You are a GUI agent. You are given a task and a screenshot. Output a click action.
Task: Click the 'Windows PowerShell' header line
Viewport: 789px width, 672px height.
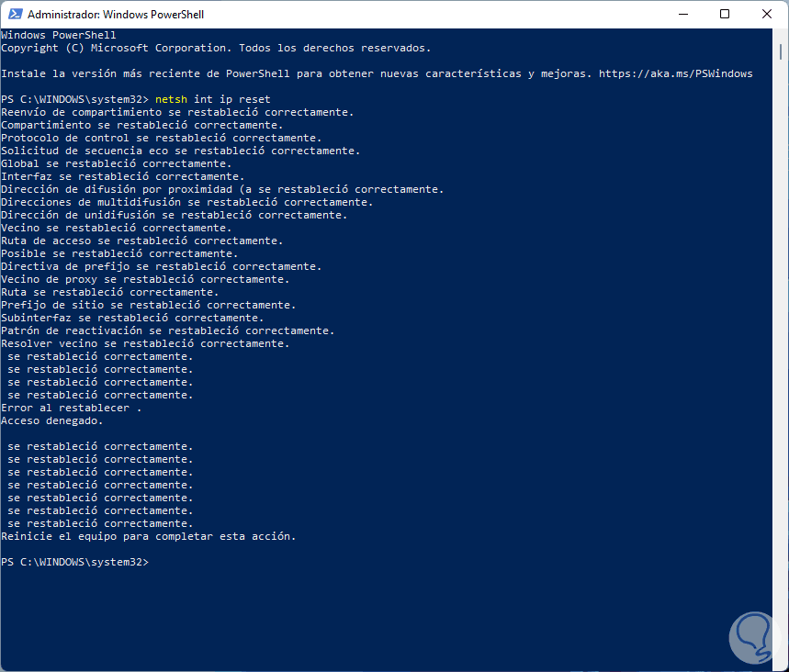pos(59,35)
